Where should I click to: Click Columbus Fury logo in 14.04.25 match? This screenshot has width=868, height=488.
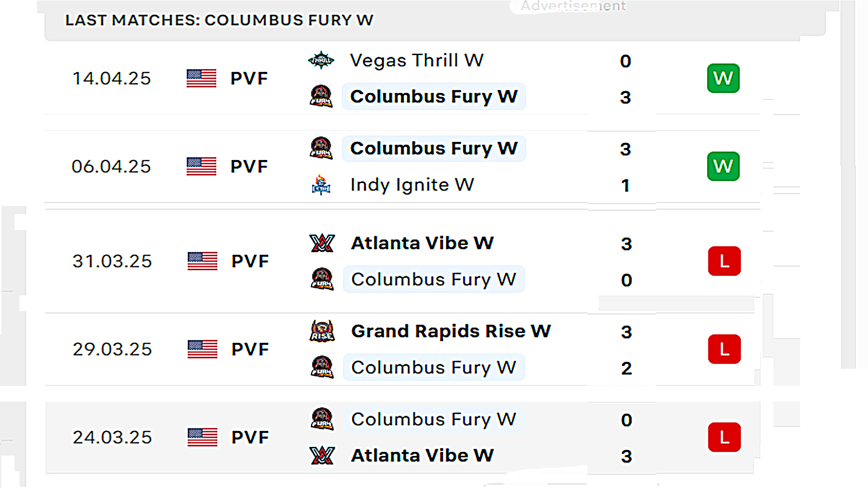[321, 96]
